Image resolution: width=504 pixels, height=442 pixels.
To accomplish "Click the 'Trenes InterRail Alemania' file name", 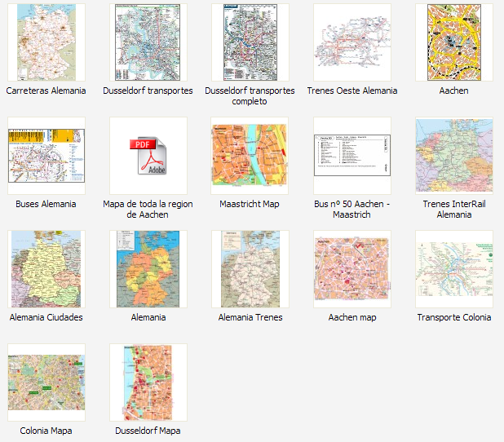I will 453,210.
